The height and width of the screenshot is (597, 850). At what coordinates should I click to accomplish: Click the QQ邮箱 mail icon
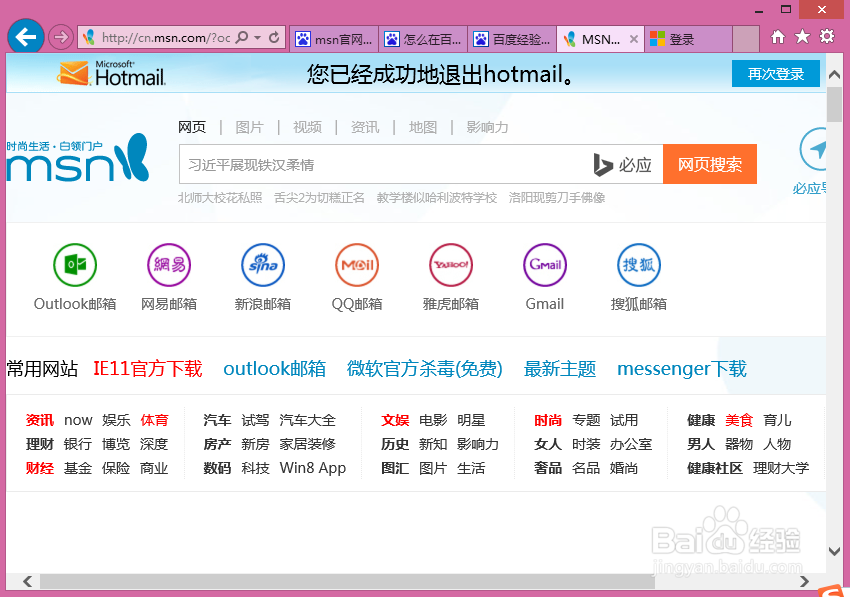(x=356, y=265)
